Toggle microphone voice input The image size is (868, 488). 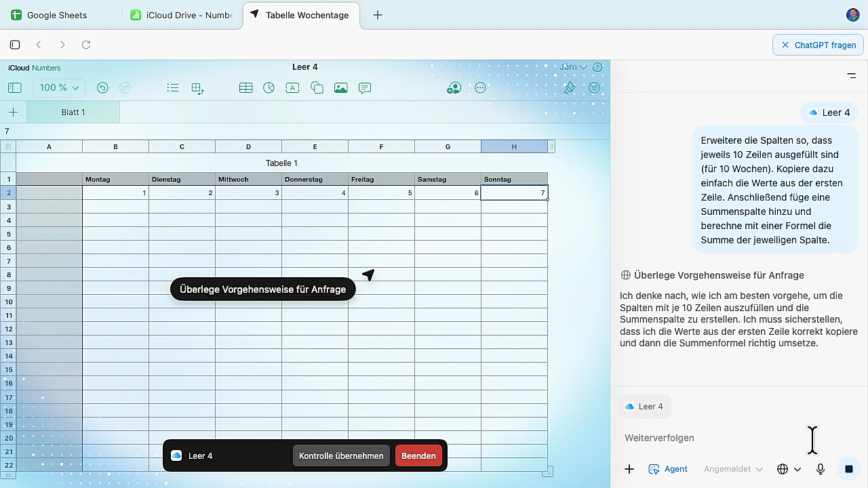tap(821, 469)
